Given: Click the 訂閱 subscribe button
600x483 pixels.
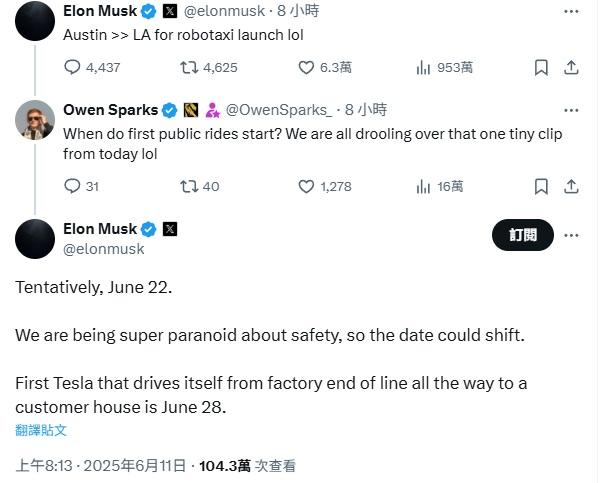Looking at the screenshot, I should click(x=522, y=235).
